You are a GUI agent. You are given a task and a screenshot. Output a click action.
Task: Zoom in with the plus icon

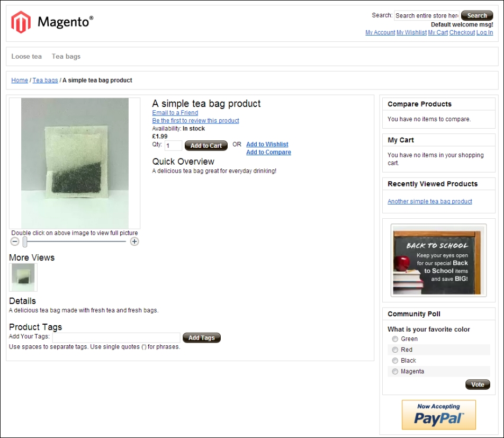[134, 242]
